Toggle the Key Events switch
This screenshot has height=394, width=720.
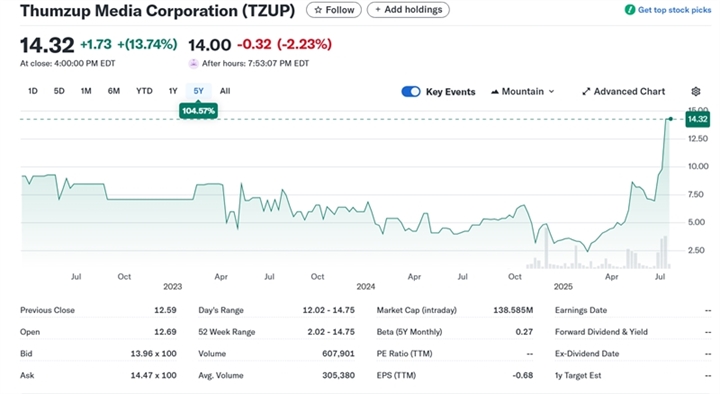pyautogui.click(x=411, y=91)
